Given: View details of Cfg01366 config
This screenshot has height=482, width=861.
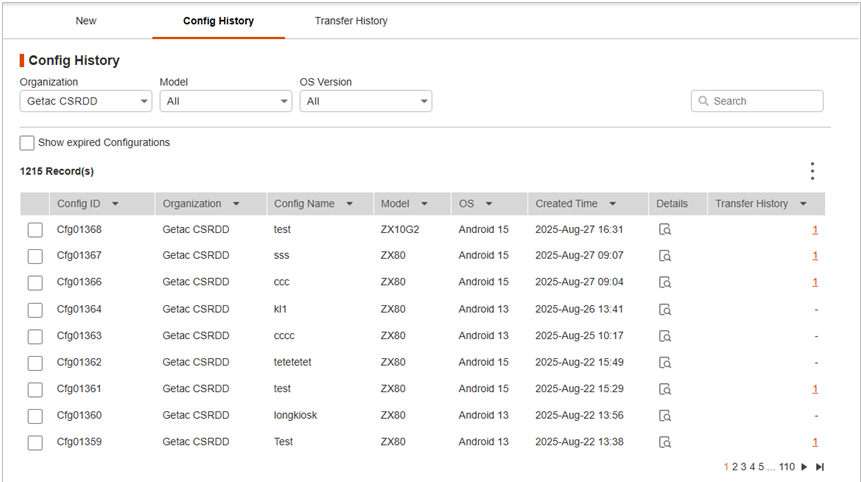Looking at the screenshot, I should click(x=664, y=282).
